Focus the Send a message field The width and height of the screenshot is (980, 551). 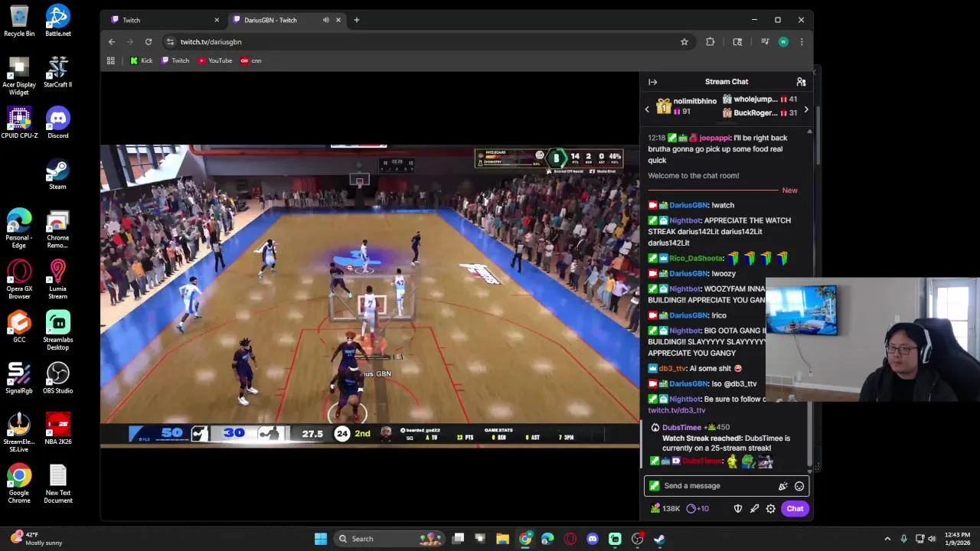718,486
